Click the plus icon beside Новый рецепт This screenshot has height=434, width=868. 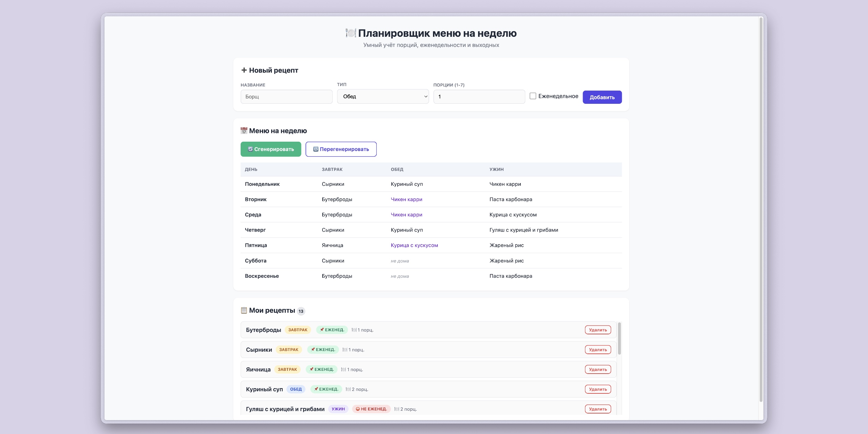tap(244, 70)
